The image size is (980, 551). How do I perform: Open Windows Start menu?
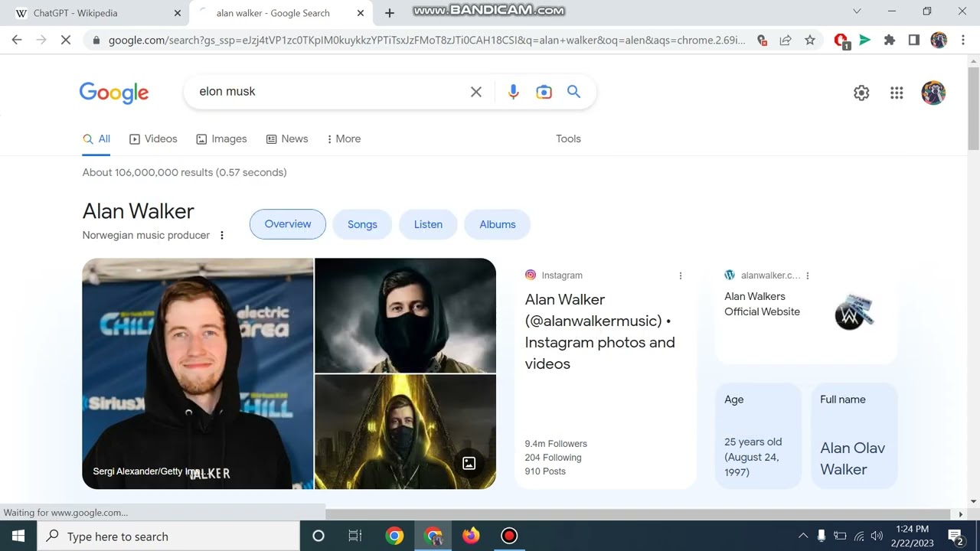point(18,536)
